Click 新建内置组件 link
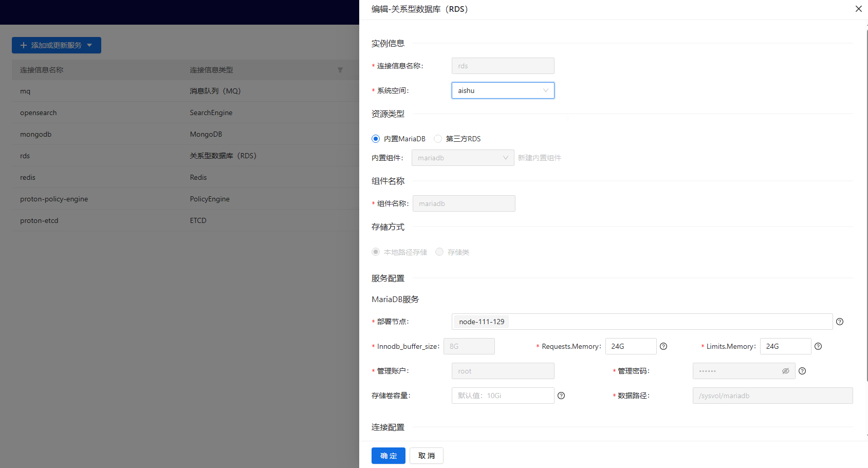 (x=540, y=158)
